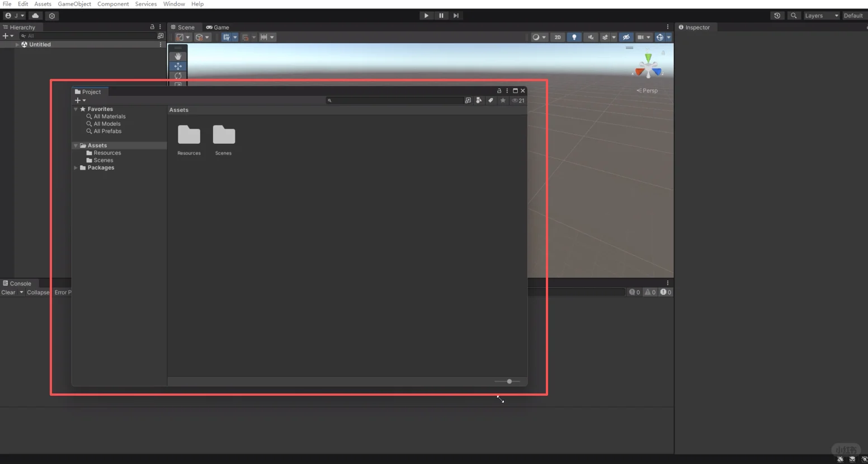Screen dimensions: 868x464
Task: Open the global Search magnifier icon
Action: coord(794,16)
